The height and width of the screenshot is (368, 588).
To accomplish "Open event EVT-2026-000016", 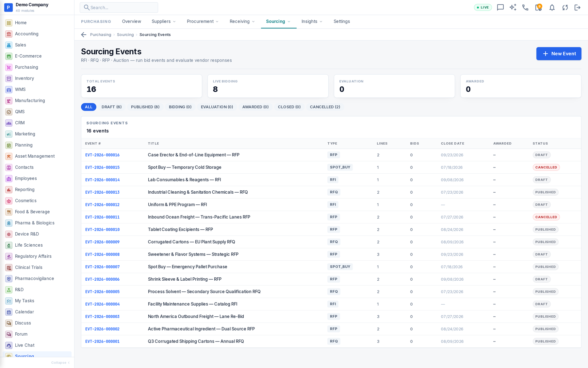I will point(102,155).
